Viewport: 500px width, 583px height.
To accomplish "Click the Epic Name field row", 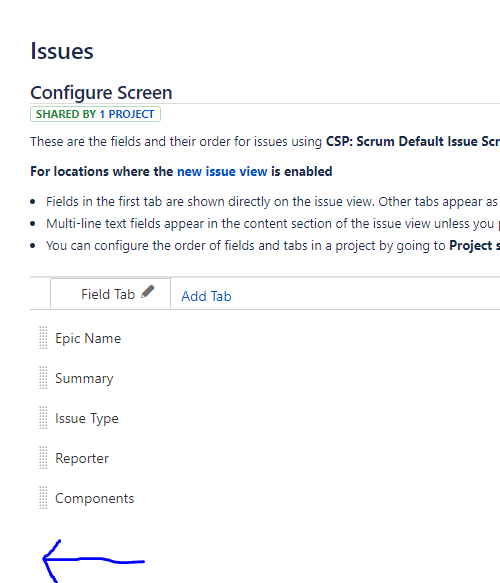I will coord(265,338).
